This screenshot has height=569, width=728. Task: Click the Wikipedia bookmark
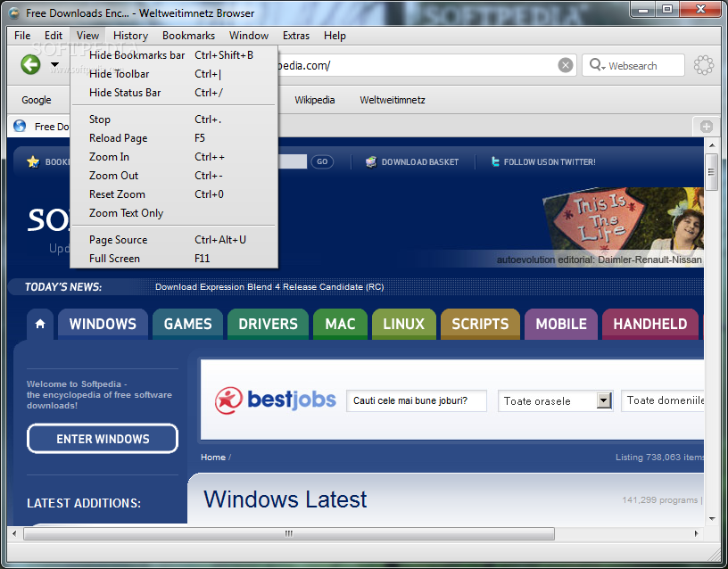314,100
